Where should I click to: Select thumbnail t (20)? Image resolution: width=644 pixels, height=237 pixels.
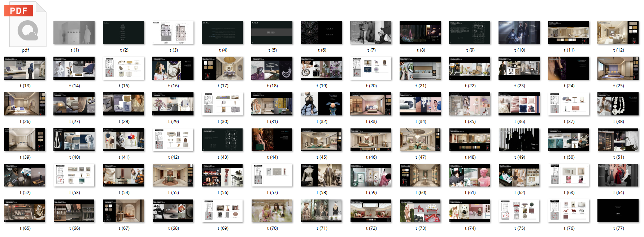click(371, 68)
